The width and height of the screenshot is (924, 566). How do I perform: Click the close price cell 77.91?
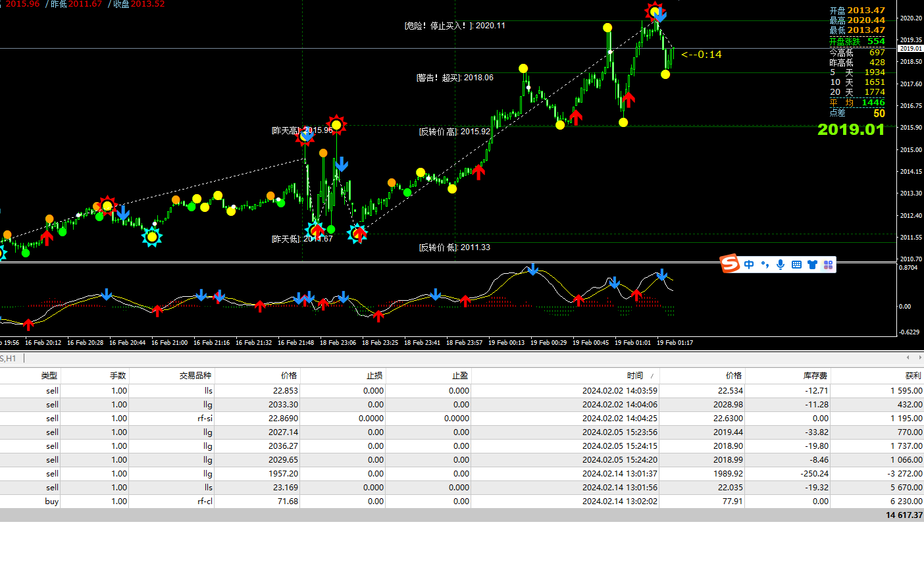click(x=732, y=502)
